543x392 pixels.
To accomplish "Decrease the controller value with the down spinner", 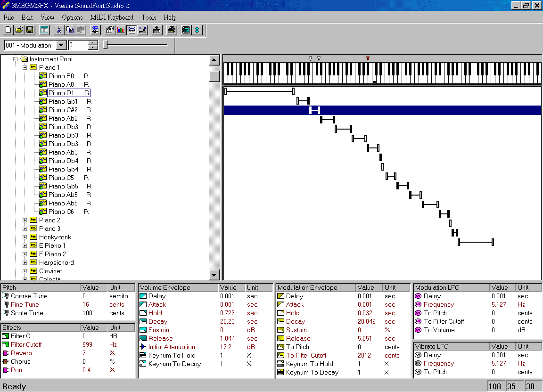I will point(92,48).
